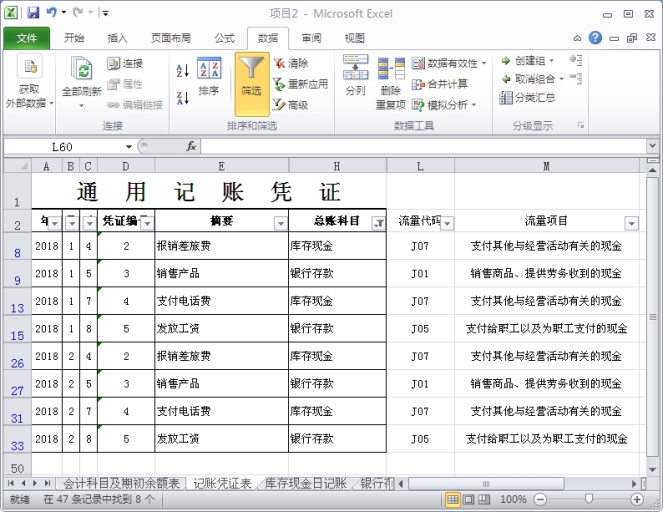Click the Refresh All icon
The height and width of the screenshot is (512, 663).
pyautogui.click(x=81, y=76)
